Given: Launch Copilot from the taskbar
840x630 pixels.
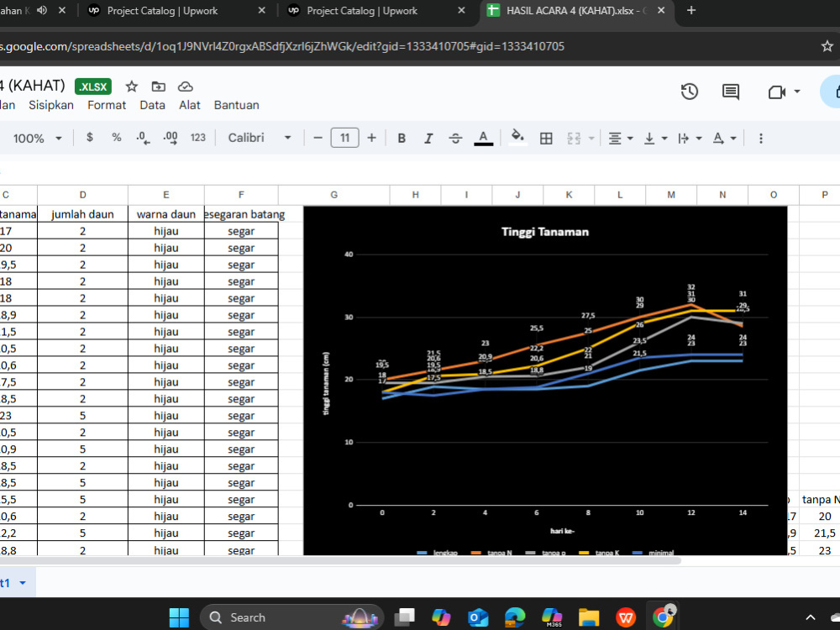Looking at the screenshot, I should [442, 617].
